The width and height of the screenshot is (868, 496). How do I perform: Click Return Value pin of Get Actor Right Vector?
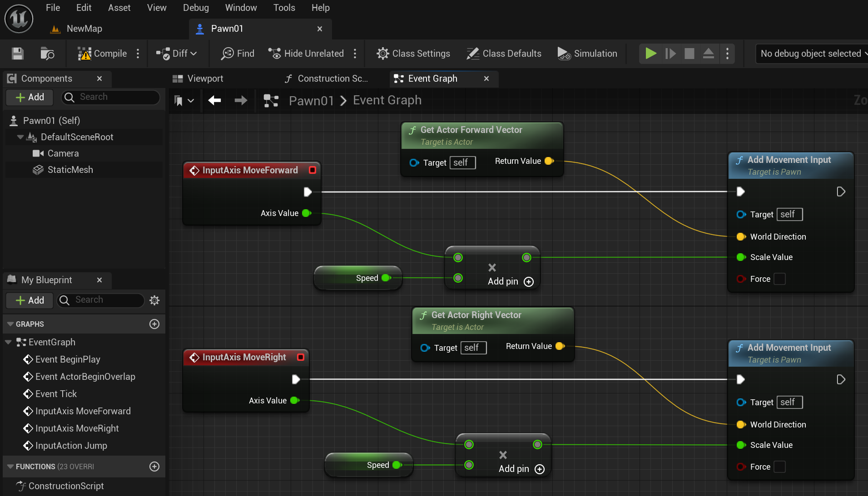tap(560, 346)
